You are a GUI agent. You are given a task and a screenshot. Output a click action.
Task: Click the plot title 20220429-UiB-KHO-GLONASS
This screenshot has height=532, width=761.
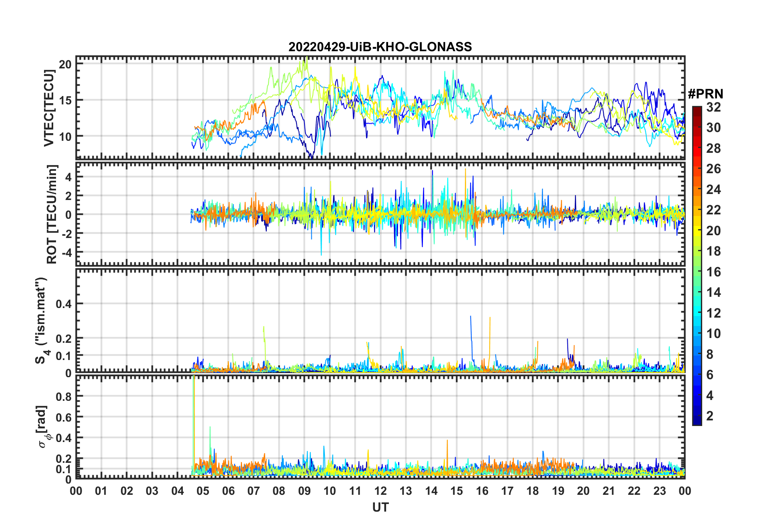[x=380, y=47]
